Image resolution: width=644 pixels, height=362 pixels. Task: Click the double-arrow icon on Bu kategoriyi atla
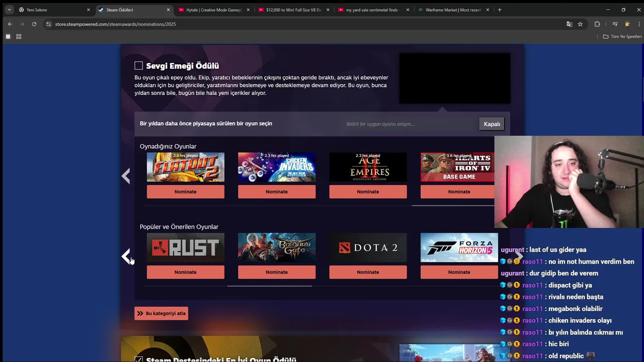(140, 313)
